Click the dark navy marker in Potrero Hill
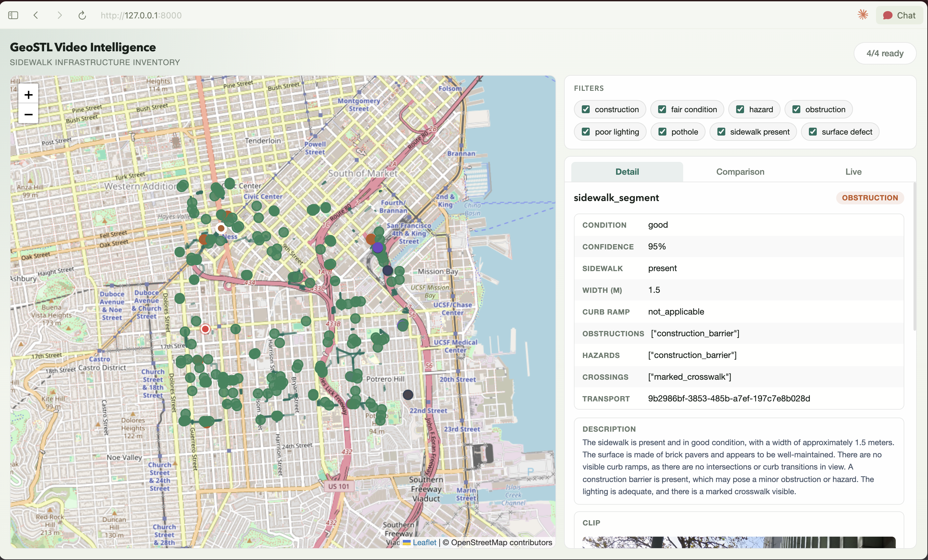Image resolution: width=928 pixels, height=560 pixels. [x=408, y=395]
